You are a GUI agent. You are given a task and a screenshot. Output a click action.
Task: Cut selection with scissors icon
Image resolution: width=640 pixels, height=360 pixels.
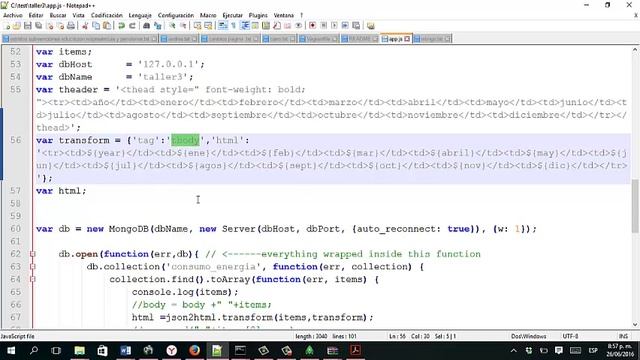pyautogui.click(x=85, y=26)
